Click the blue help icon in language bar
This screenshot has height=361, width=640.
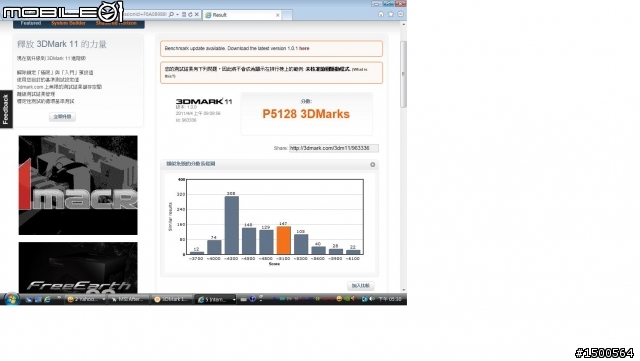[253, 299]
